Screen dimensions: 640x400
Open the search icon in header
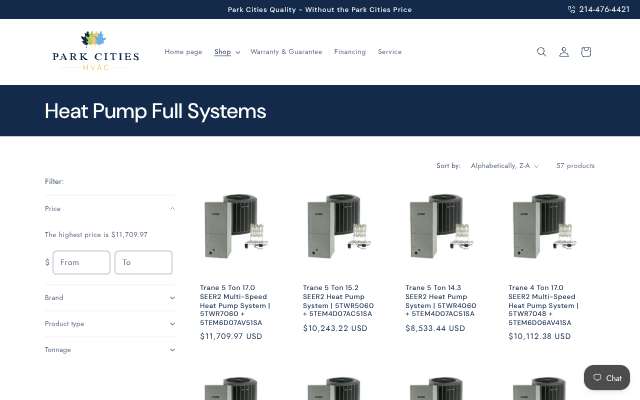click(x=541, y=52)
